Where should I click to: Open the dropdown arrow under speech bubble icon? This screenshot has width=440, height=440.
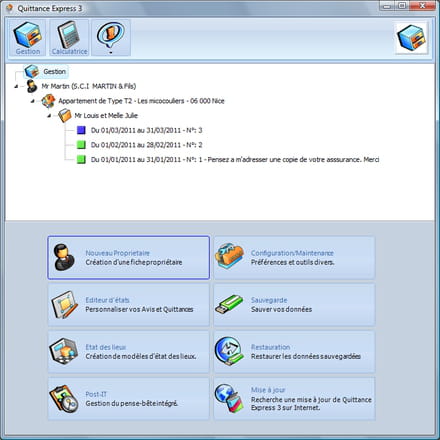111,52
